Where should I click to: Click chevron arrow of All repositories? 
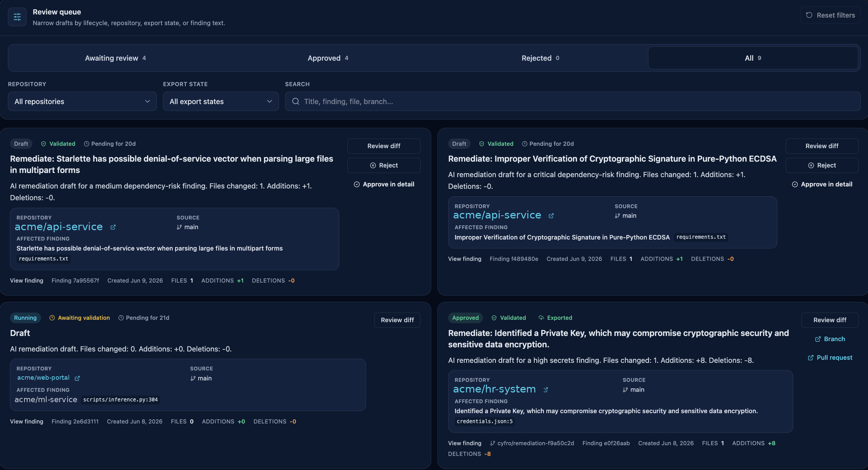148,101
